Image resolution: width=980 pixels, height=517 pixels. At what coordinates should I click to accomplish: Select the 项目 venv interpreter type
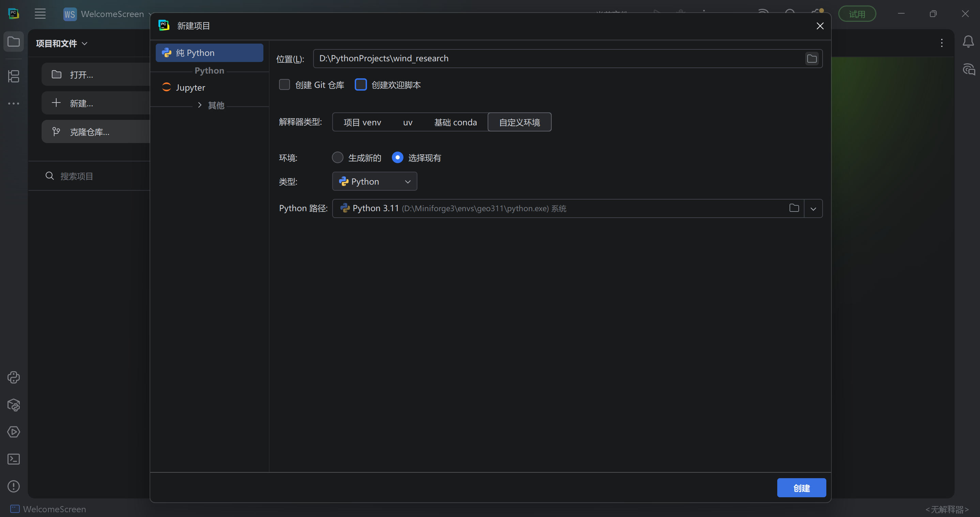pyautogui.click(x=362, y=122)
